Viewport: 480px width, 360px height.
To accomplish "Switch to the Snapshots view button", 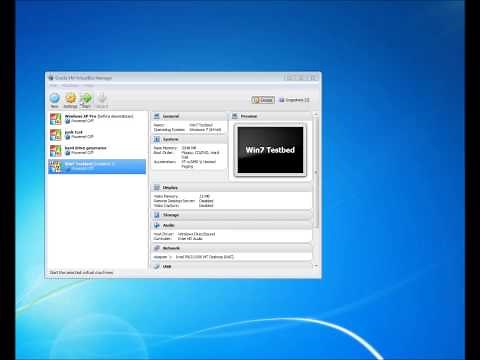I will pos(294,100).
